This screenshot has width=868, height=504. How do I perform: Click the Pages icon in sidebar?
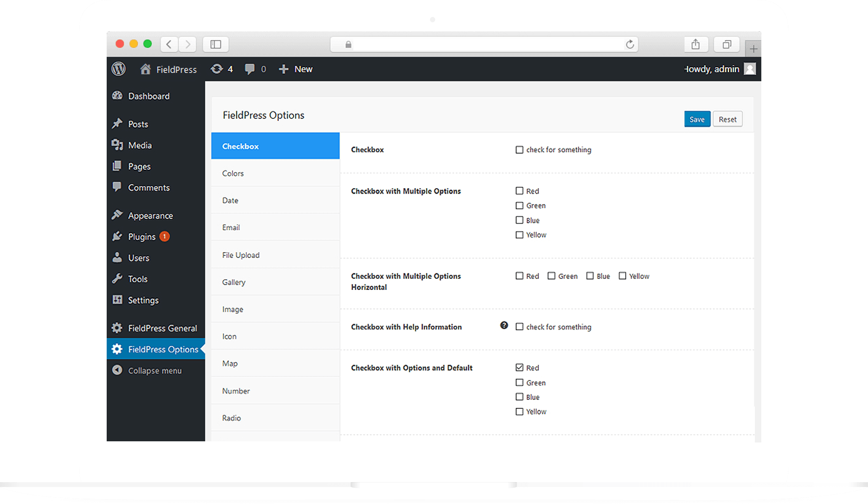coord(117,166)
